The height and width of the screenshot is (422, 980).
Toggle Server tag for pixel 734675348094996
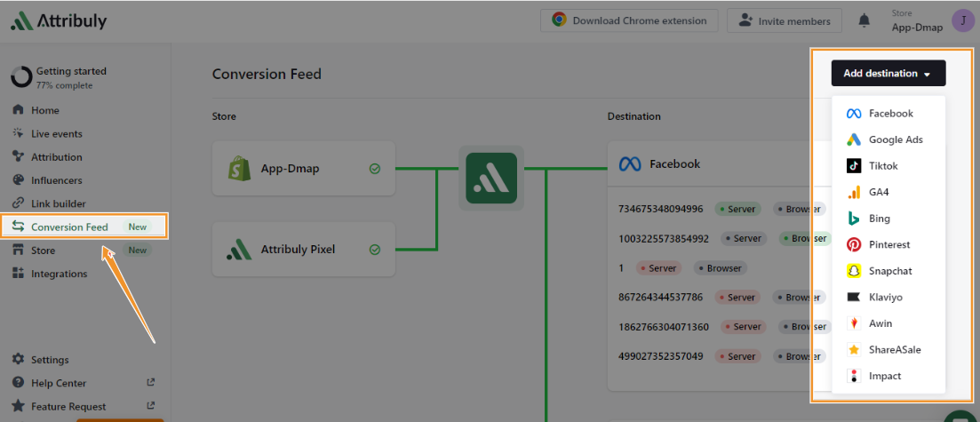pos(737,210)
